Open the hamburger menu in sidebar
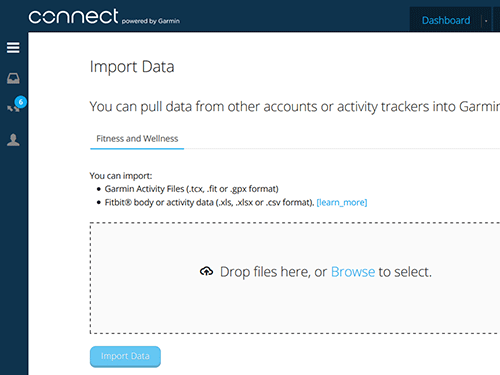This screenshot has height=375, width=500. click(13, 47)
